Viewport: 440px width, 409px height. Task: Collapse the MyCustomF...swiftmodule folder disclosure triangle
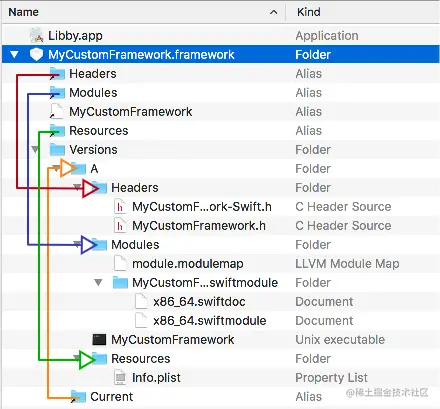(98, 282)
